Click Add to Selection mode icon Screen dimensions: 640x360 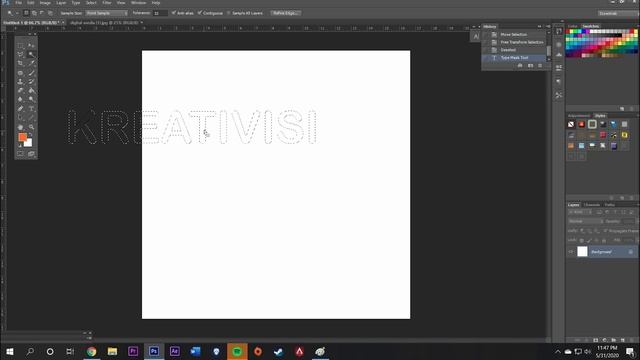click(34, 13)
